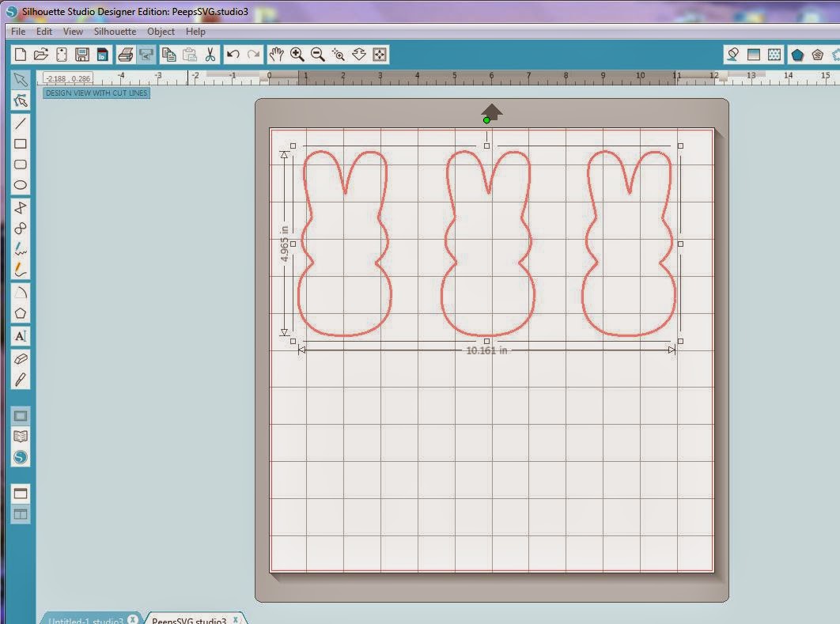
Task: Undo the last action
Action: click(233, 54)
